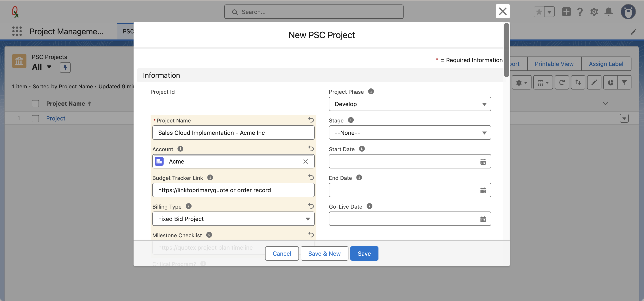Open the help question mark icon
The width and height of the screenshot is (644, 301).
pyautogui.click(x=580, y=12)
